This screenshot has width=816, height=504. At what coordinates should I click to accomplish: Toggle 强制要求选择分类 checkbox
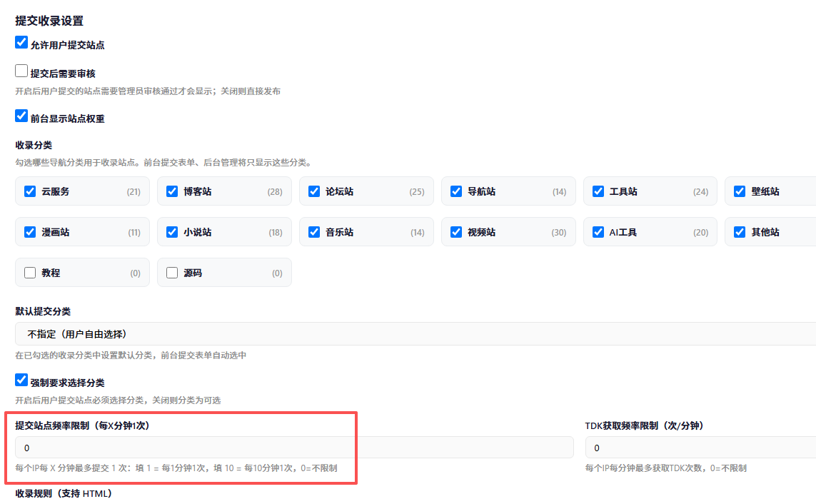click(x=21, y=380)
